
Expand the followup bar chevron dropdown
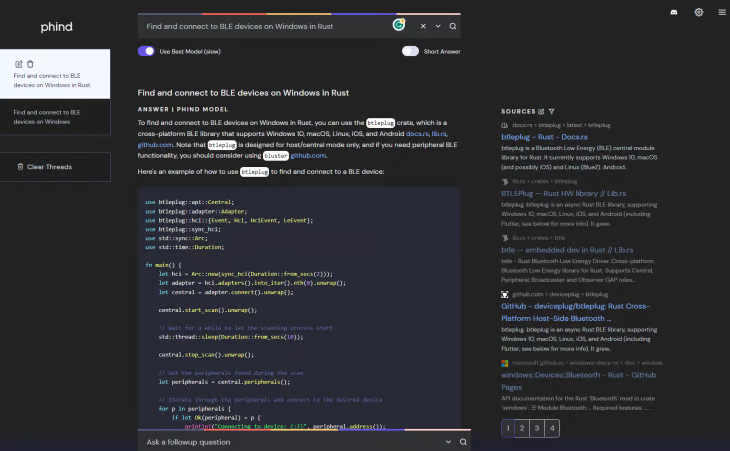448,442
